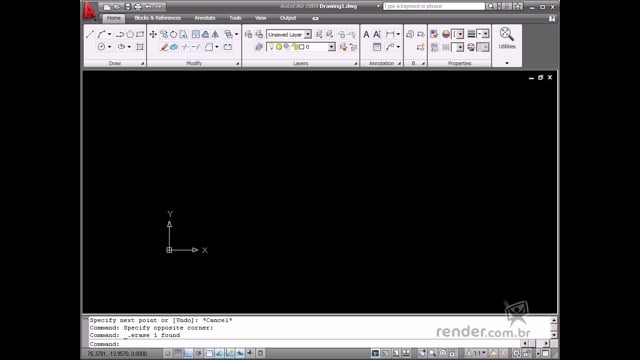Open the annotation scale 1:1 dropdown
This screenshot has width=640, height=360.
pyautogui.click(x=478, y=353)
